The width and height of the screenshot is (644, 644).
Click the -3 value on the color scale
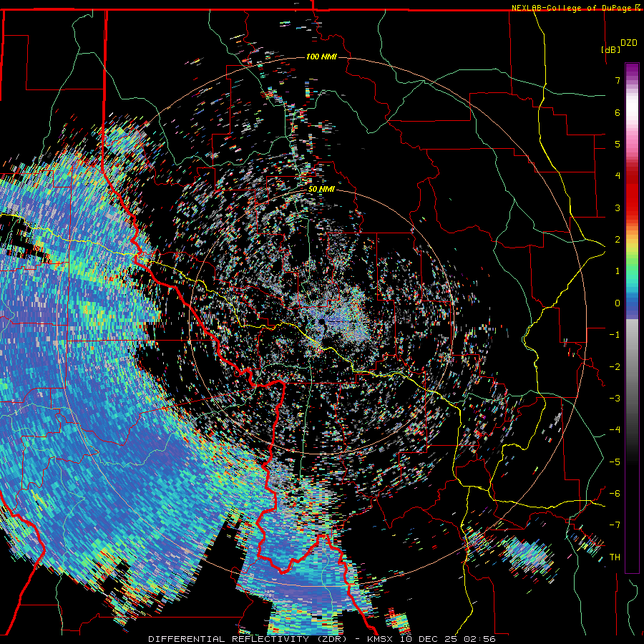[615, 399]
